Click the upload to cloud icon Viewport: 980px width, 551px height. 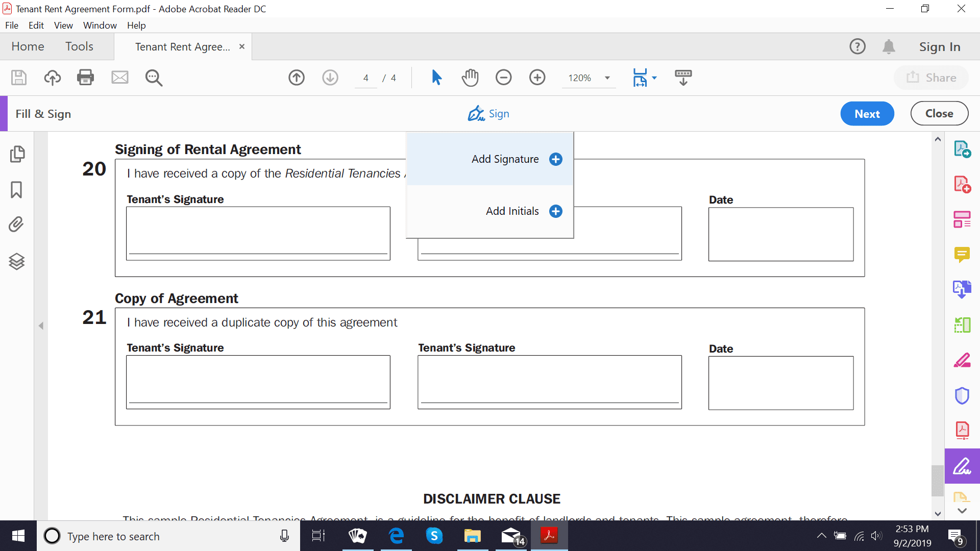point(52,76)
